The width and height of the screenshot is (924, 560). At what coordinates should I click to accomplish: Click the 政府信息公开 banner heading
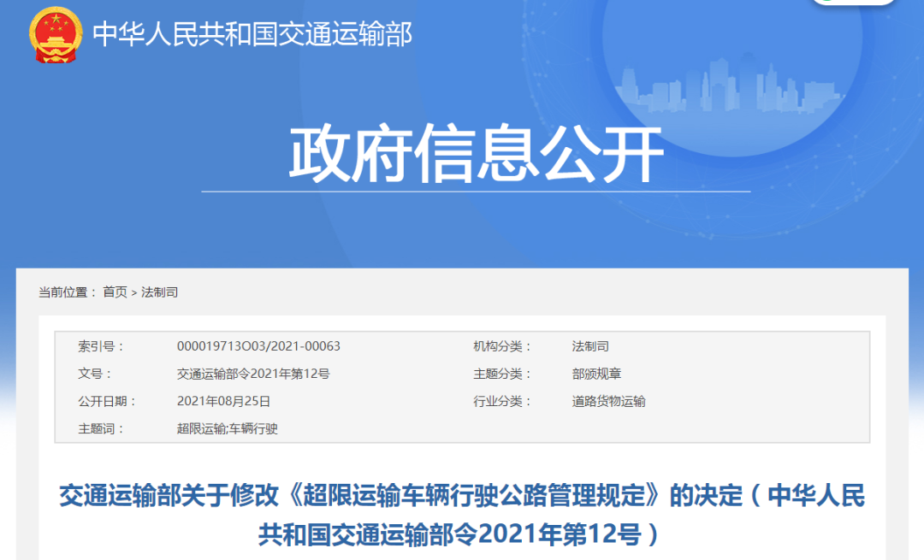point(477,154)
